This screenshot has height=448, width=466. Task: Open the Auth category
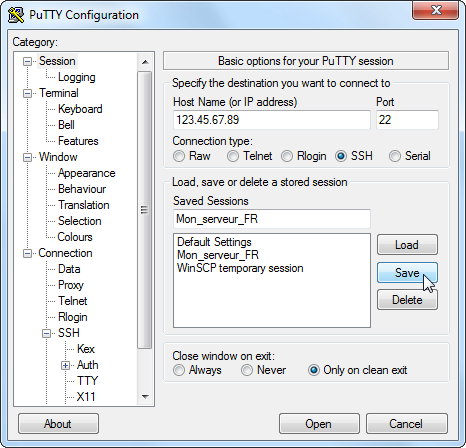(87, 365)
